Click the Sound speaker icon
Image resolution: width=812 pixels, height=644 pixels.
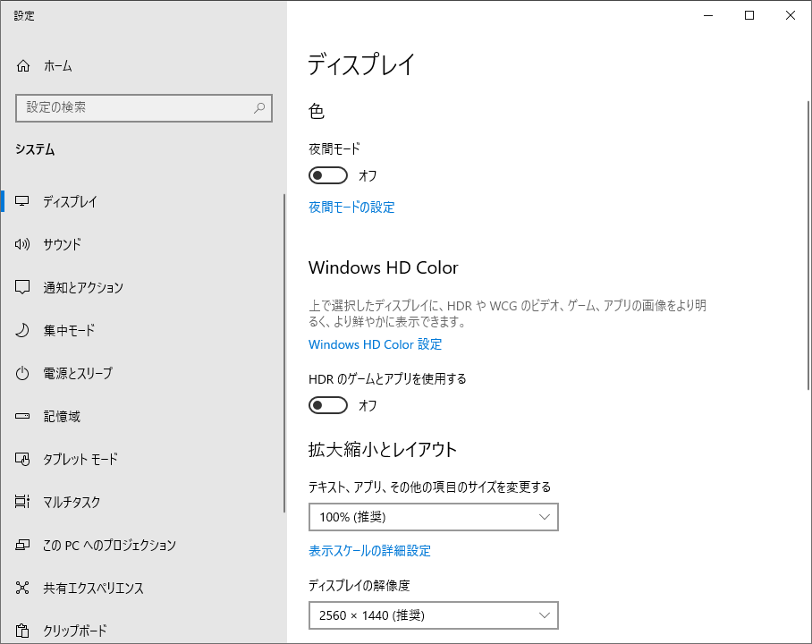(22, 244)
